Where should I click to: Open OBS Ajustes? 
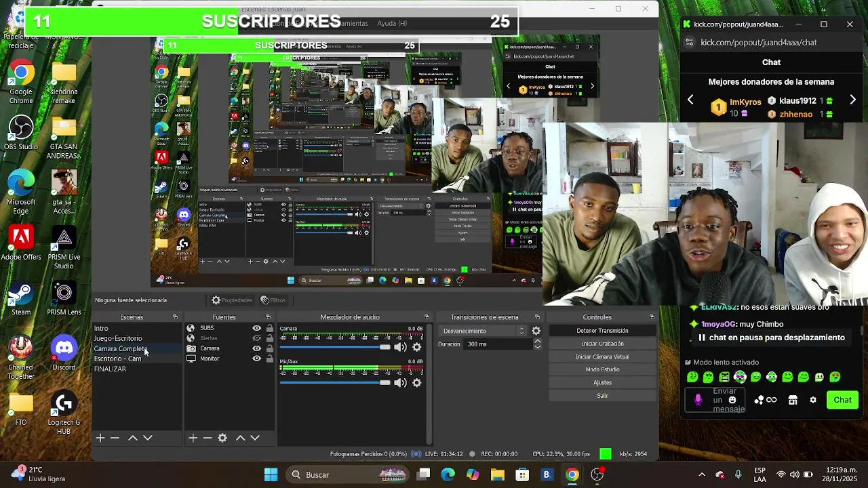point(602,382)
